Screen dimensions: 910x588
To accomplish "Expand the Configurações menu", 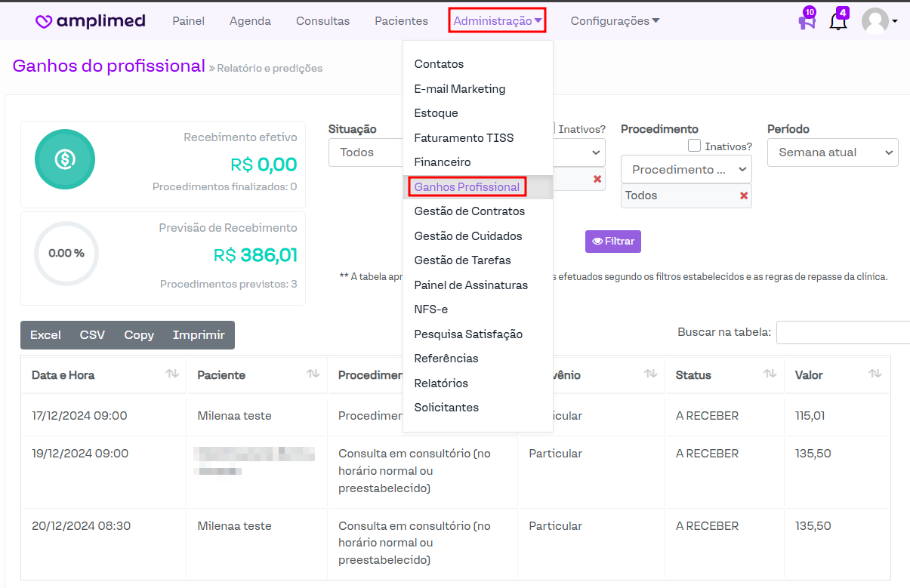I will pyautogui.click(x=615, y=21).
